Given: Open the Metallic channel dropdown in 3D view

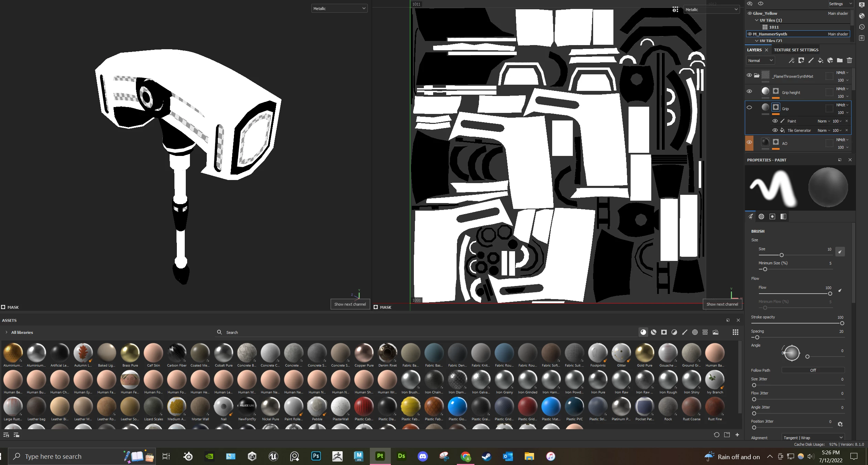Looking at the screenshot, I should click(339, 9).
